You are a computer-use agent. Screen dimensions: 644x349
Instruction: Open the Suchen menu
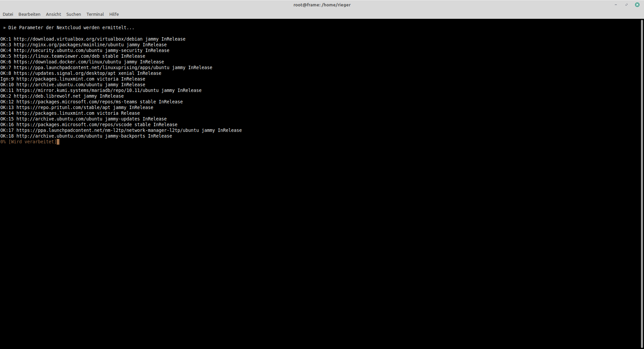(73, 14)
